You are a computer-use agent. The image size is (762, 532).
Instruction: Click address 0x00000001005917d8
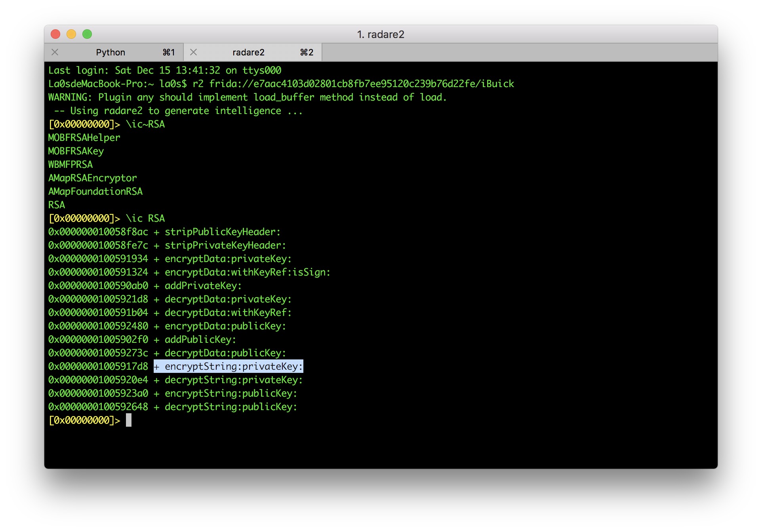pos(98,367)
